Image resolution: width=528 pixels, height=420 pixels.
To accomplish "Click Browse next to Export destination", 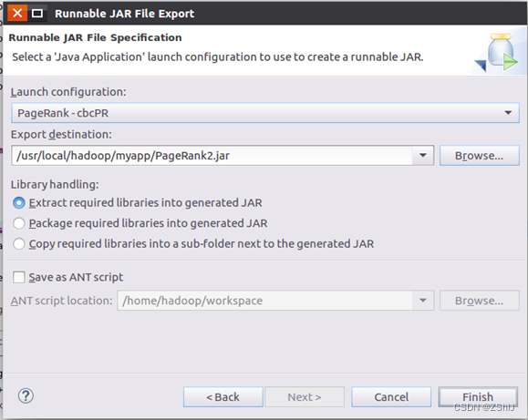I will tap(479, 156).
